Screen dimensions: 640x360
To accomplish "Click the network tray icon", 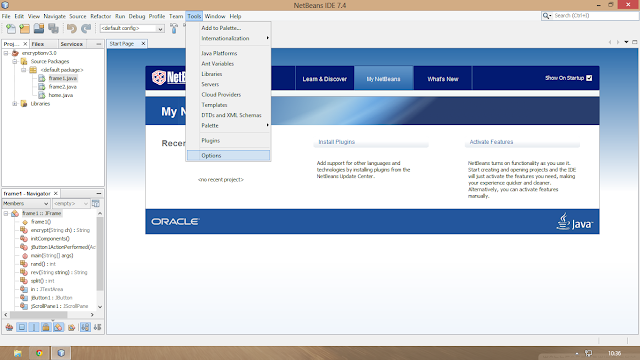I will tap(589, 353).
